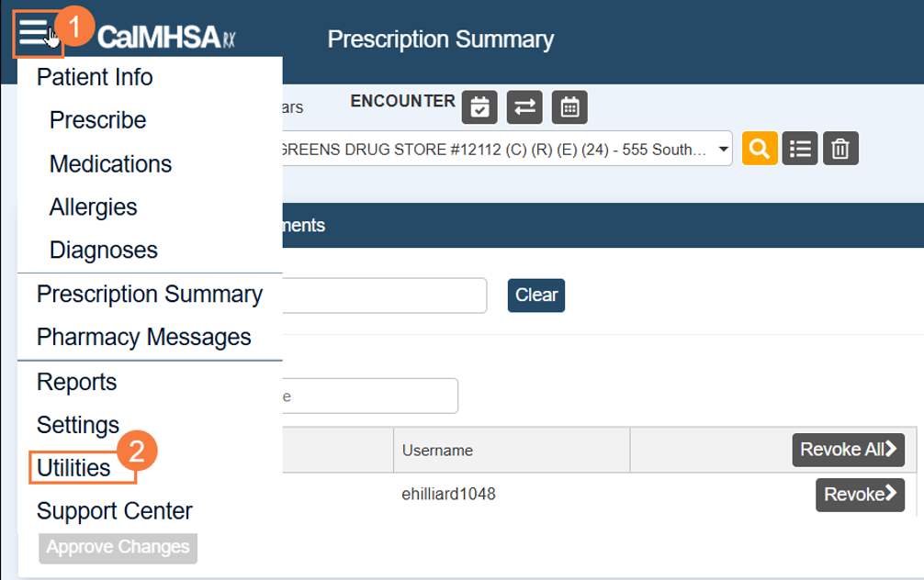
Task: Click the hamburger menu icon
Action: [x=33, y=35]
